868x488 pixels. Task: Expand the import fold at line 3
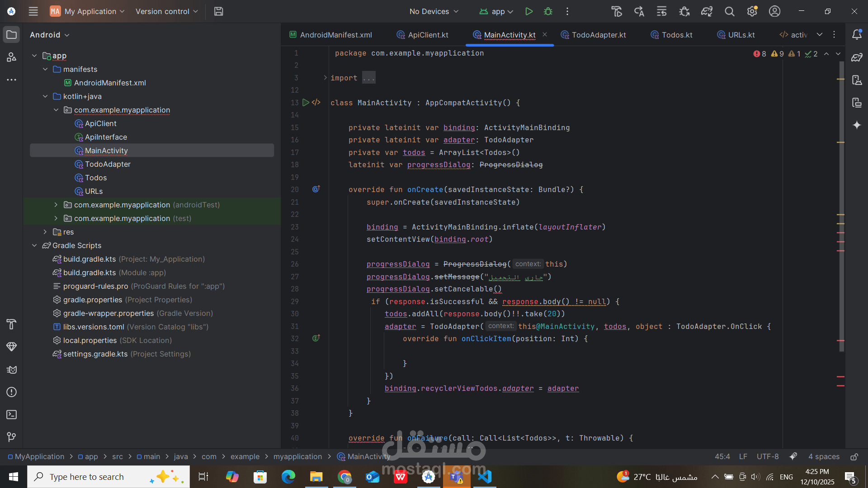pyautogui.click(x=325, y=78)
